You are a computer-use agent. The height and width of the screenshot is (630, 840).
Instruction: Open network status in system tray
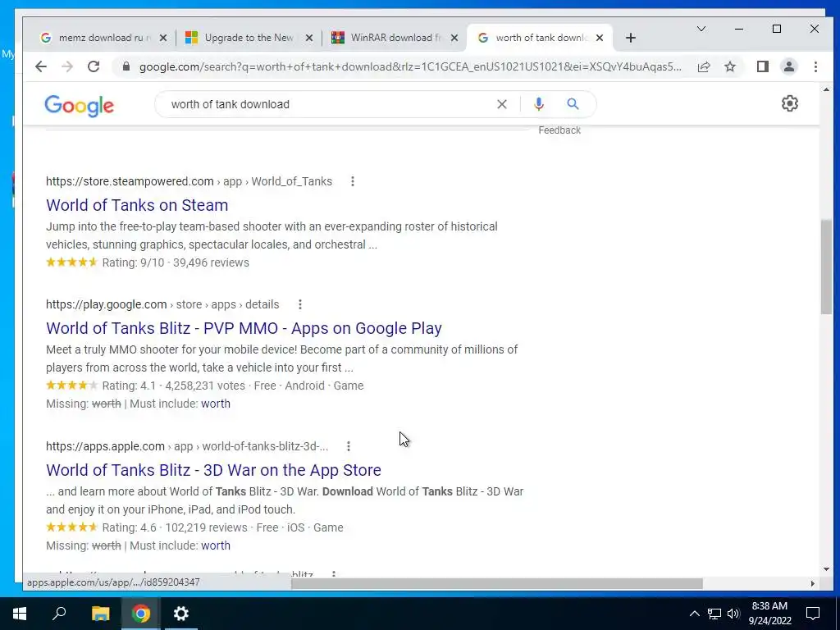click(714, 614)
